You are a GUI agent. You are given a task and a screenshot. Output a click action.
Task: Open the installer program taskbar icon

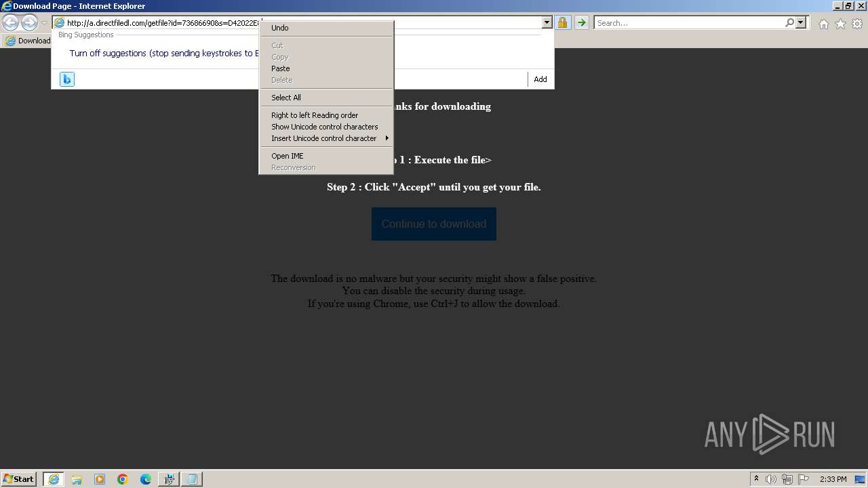pos(169,479)
